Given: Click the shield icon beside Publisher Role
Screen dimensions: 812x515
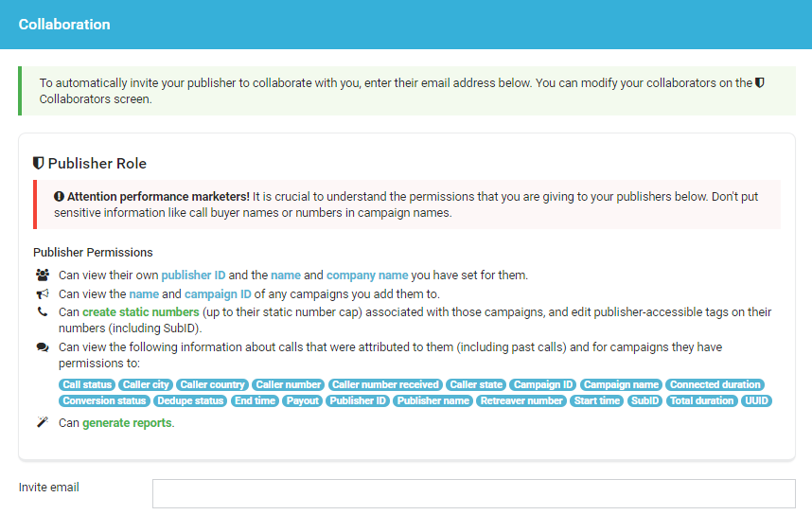Looking at the screenshot, I should coord(38,163).
